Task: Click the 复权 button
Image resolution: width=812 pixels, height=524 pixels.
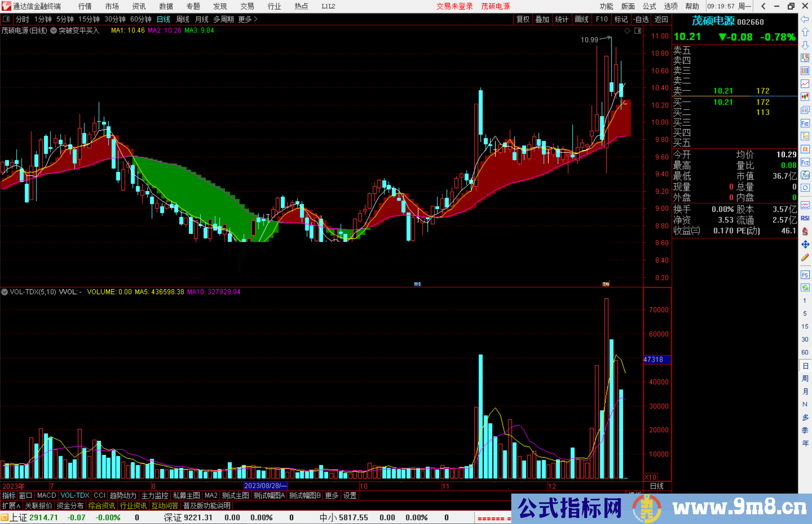Action: (523, 19)
